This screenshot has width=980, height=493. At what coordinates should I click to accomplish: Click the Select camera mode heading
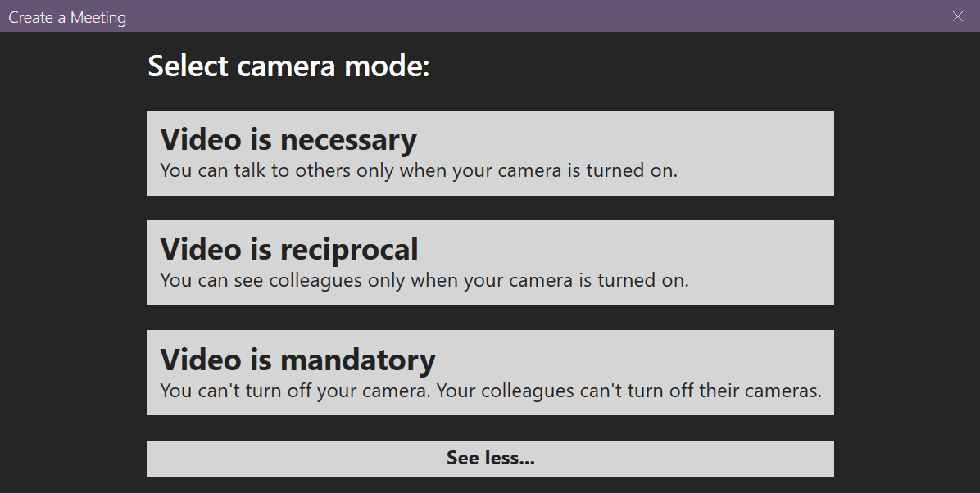[x=288, y=66]
